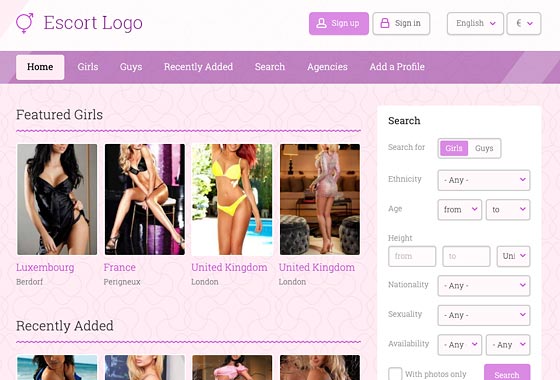Click the gender symbol logo icon
This screenshot has width=560, height=380.
point(25,23)
